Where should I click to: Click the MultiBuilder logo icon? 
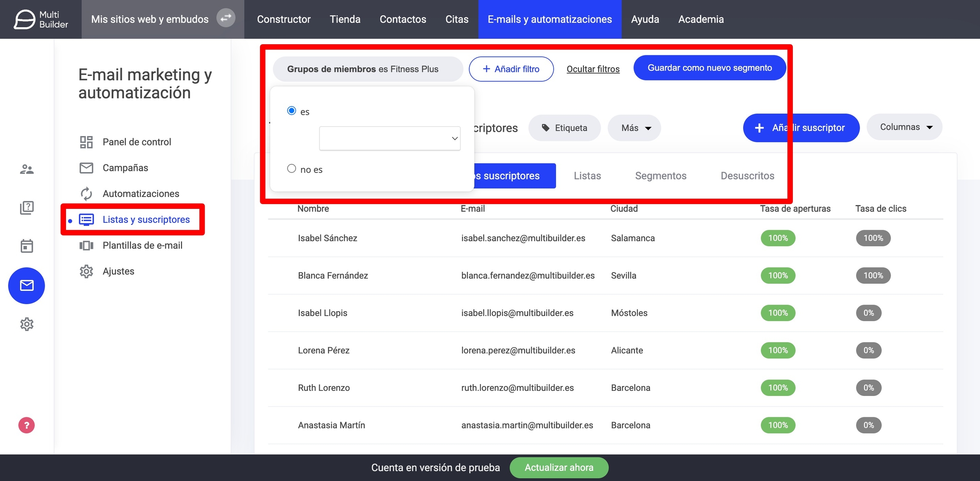point(25,19)
